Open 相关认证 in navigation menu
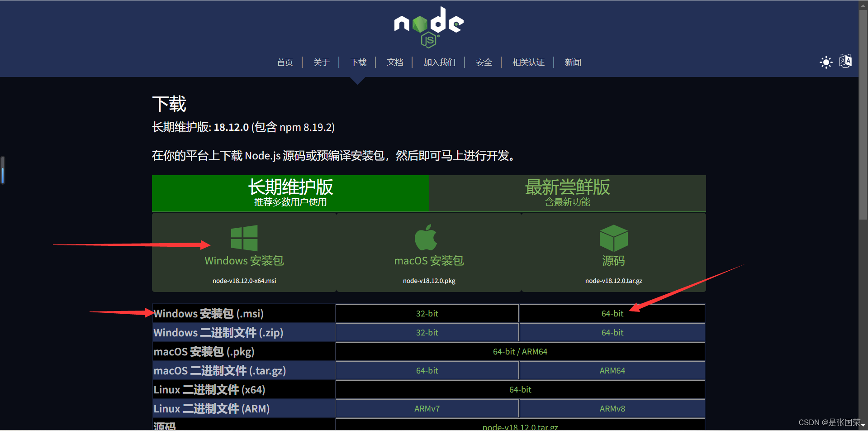The width and height of the screenshot is (868, 431). coord(528,62)
